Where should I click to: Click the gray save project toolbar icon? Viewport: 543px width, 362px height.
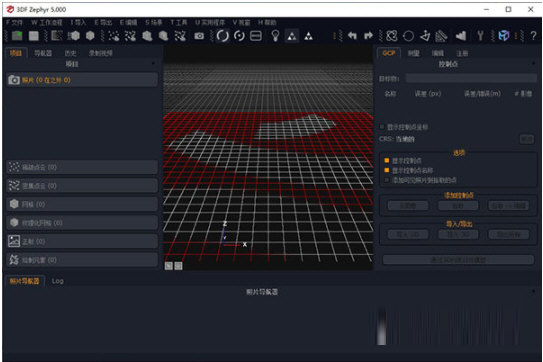pyautogui.click(x=34, y=36)
